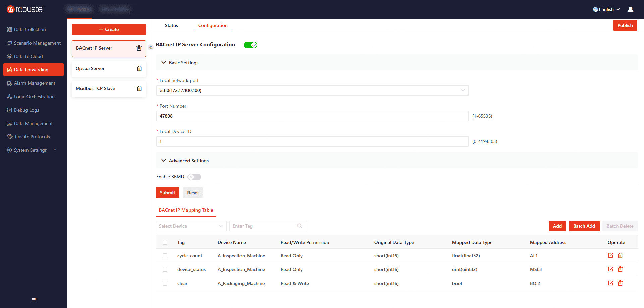This screenshot has width=644, height=308.
Task: Click the Submit button
Action: [x=167, y=193]
